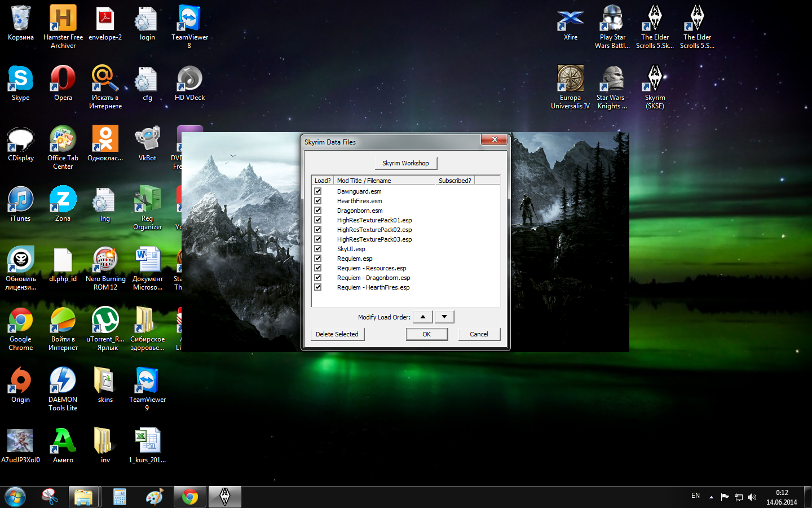
Task: Open Google Chrome from the taskbar
Action: click(190, 497)
